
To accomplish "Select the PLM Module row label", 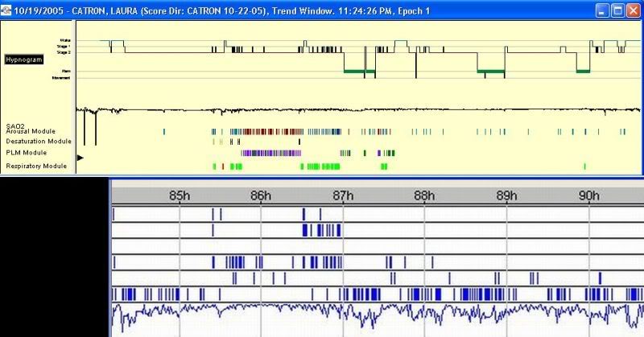I will pos(26,152).
